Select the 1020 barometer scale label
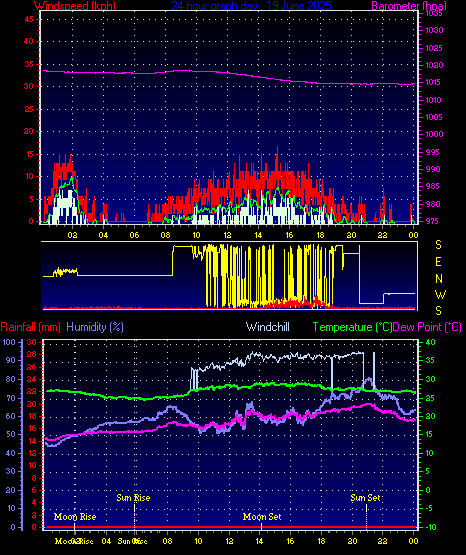This screenshot has height=555, width=466. click(434, 65)
